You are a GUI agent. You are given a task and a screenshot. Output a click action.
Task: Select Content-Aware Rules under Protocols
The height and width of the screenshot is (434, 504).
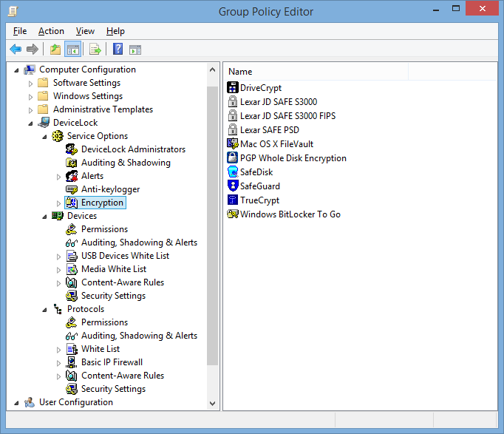tap(123, 376)
